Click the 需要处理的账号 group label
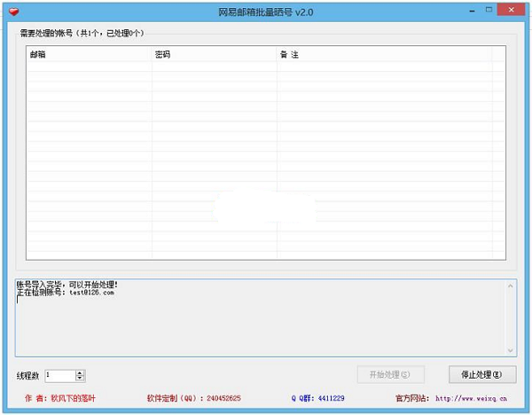The height and width of the screenshot is (415, 532). [x=82, y=33]
